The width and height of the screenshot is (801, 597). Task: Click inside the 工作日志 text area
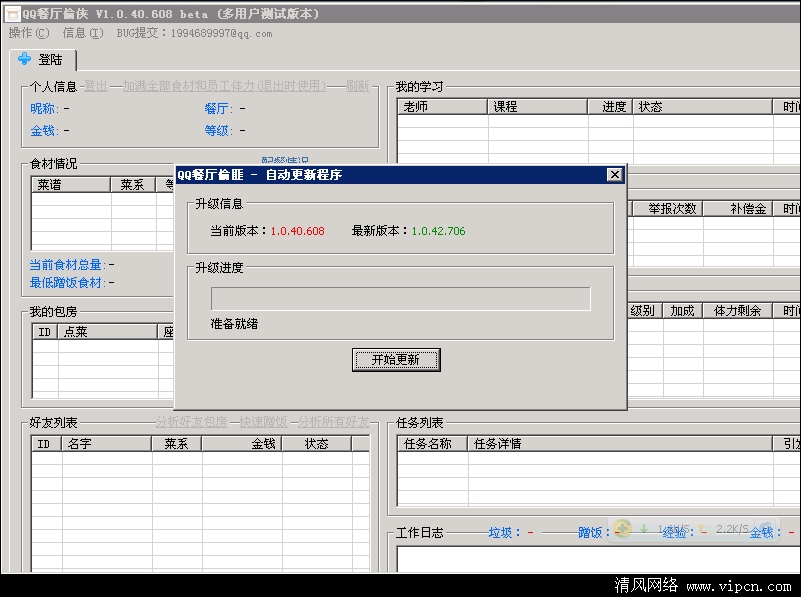coord(598,559)
